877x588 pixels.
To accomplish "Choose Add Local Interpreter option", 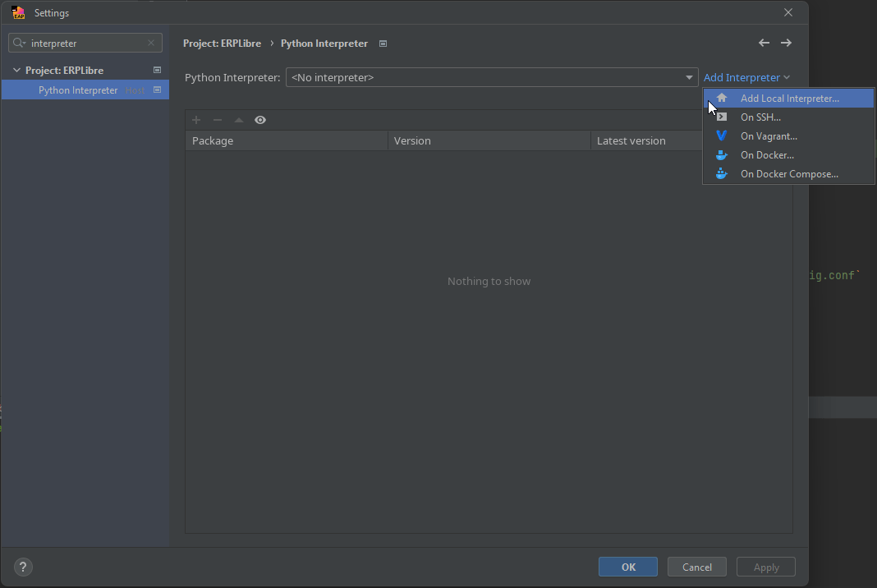I will click(788, 99).
